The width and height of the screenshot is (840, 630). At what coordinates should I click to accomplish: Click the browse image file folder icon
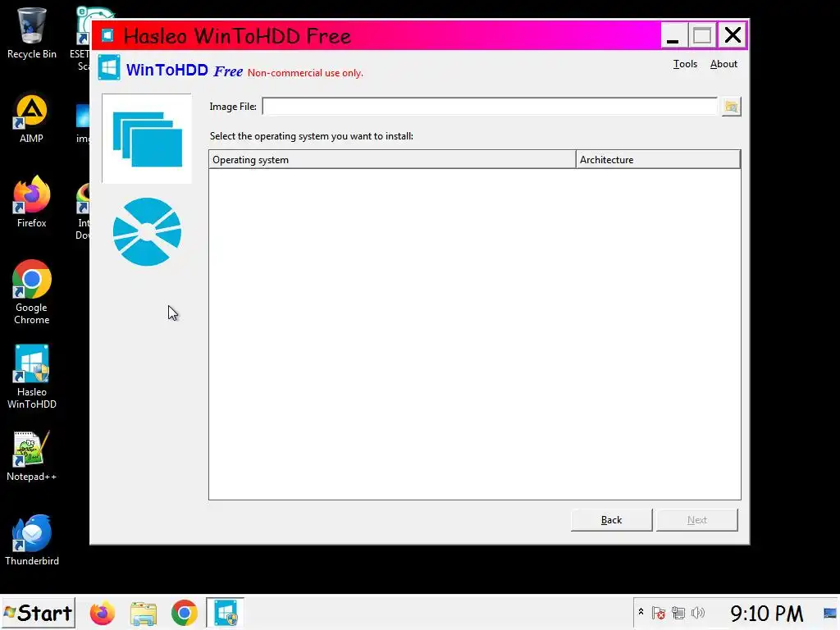731,107
